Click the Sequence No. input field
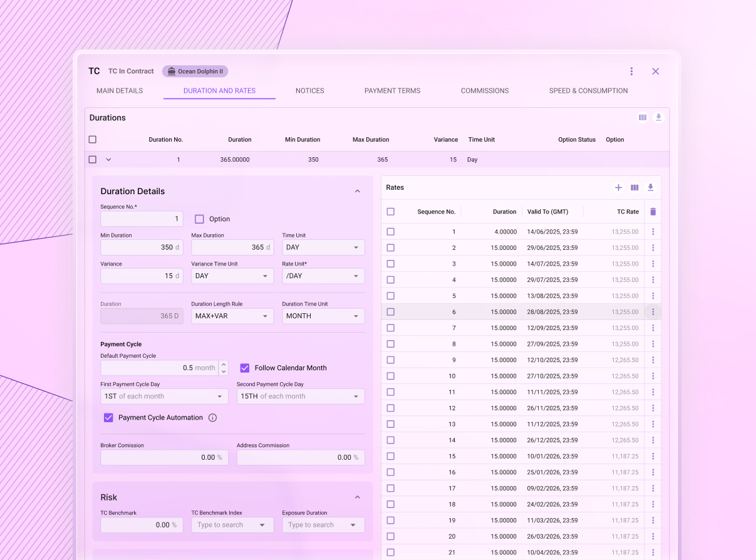Image resolution: width=756 pixels, height=560 pixels. [x=142, y=219]
